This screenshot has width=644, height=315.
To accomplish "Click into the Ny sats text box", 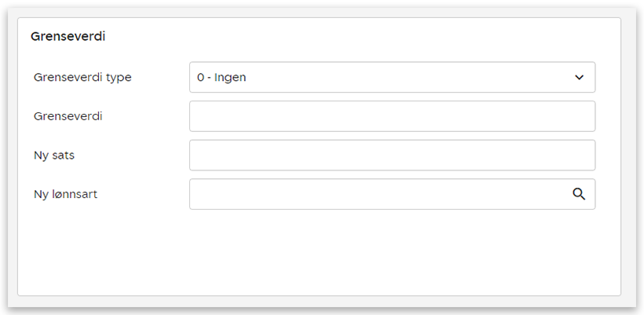I will pyautogui.click(x=391, y=156).
